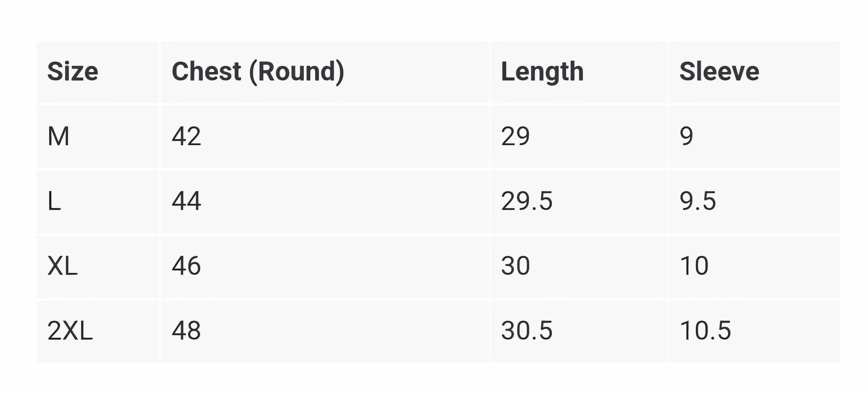
Task: Click the Size column header
Action: coord(73,71)
